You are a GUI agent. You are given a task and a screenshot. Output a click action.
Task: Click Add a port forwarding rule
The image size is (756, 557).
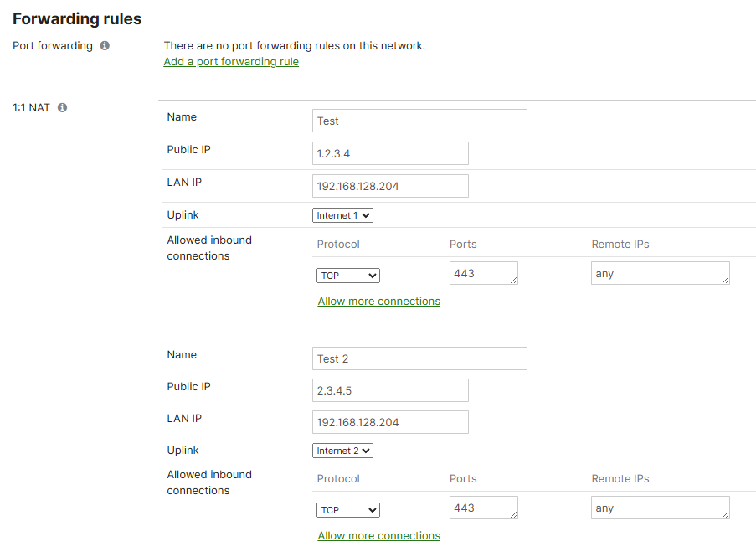click(231, 61)
